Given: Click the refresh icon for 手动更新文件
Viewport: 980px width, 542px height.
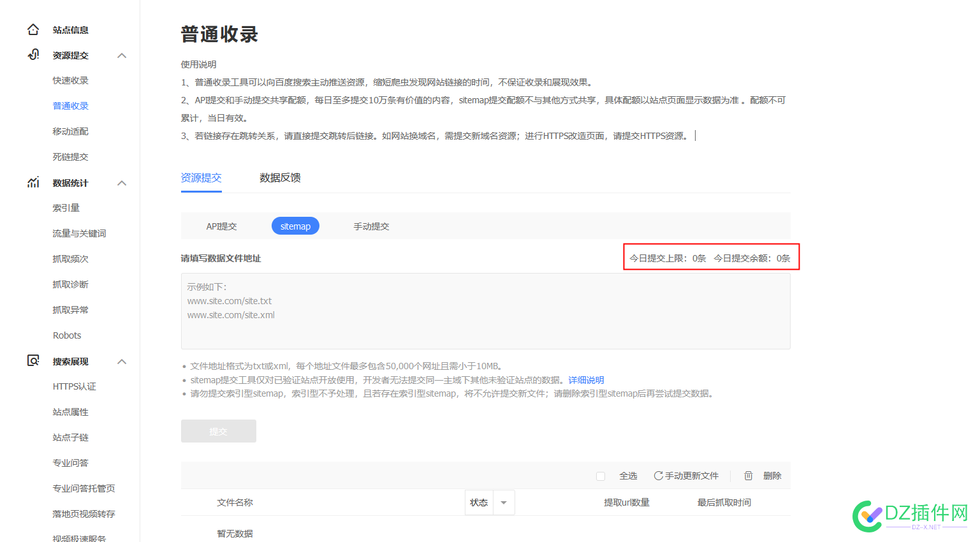Looking at the screenshot, I should [658, 476].
